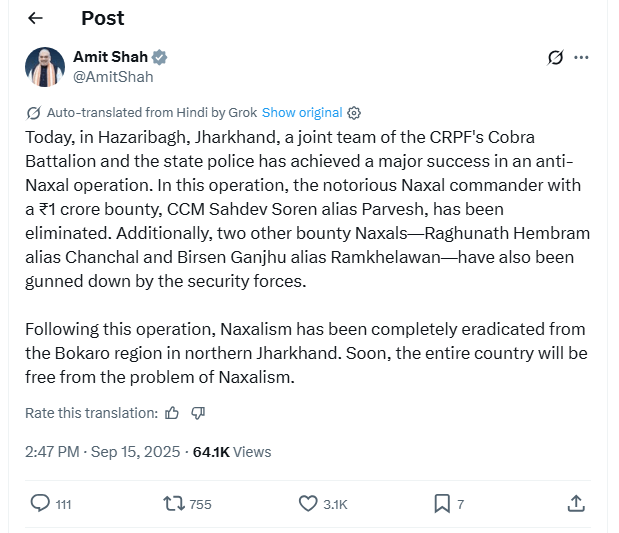Share the post via share icon
Viewport: 619px width, 533px height.
575,503
